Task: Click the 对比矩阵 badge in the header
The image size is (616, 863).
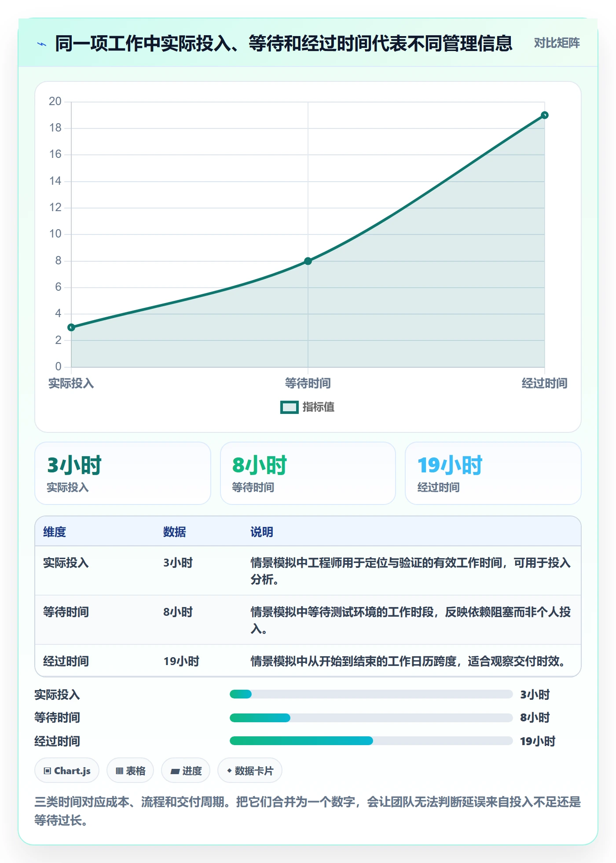Action: pos(557,43)
